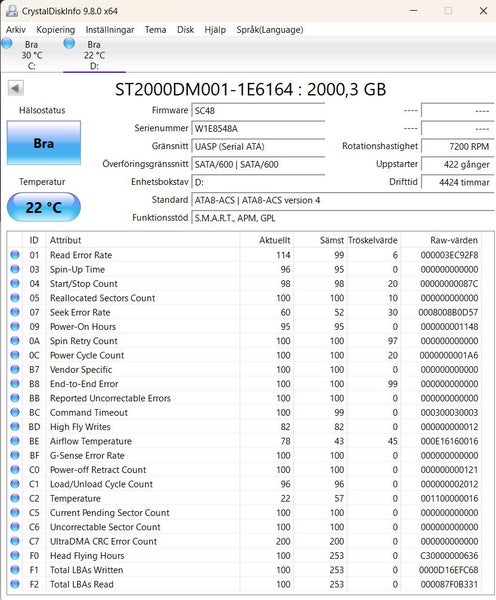Click status dot beside Total LBAs Read
This screenshot has height=600, width=496.
pyautogui.click(x=15, y=584)
